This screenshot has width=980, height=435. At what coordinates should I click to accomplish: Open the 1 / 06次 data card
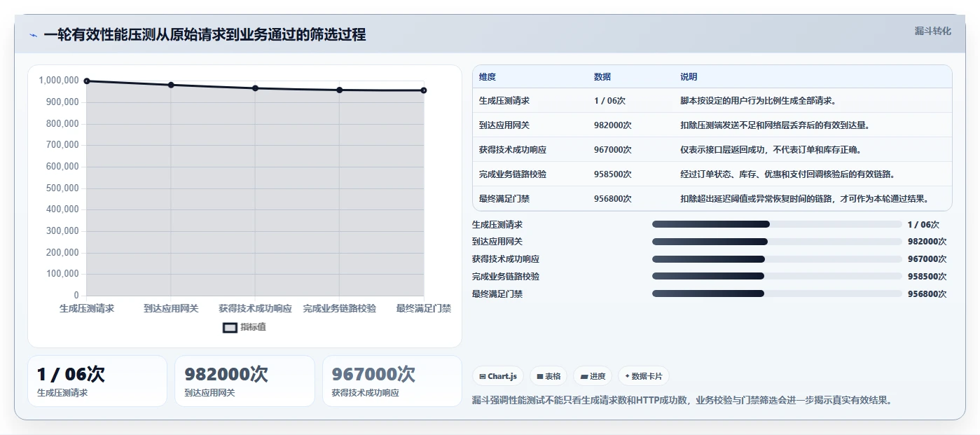97,381
